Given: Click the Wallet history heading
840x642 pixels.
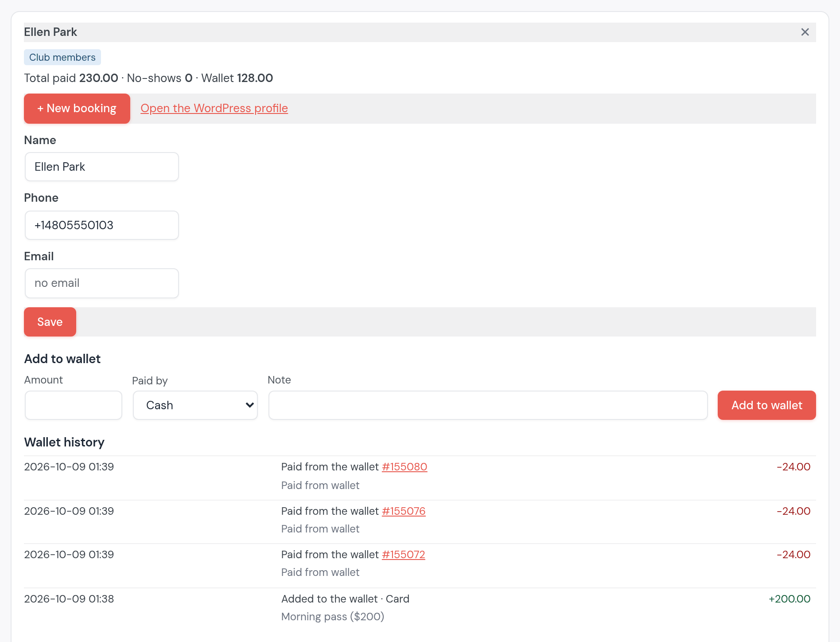Looking at the screenshot, I should 64,442.
